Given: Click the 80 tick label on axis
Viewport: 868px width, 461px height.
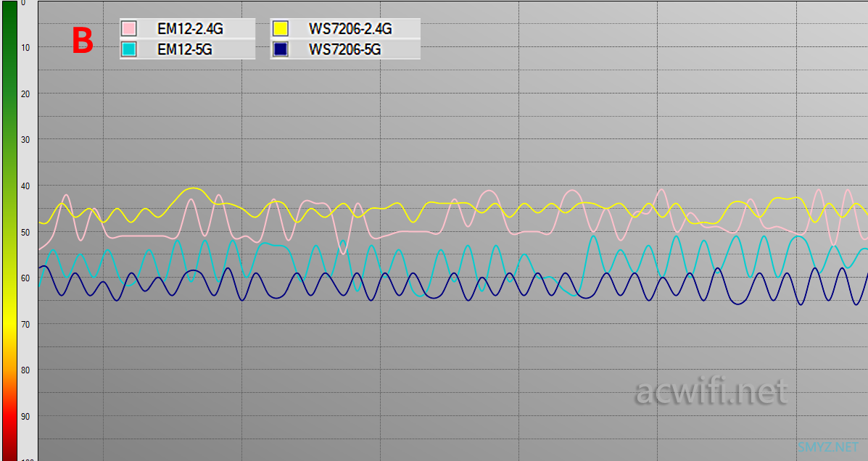Looking at the screenshot, I should tap(26, 370).
